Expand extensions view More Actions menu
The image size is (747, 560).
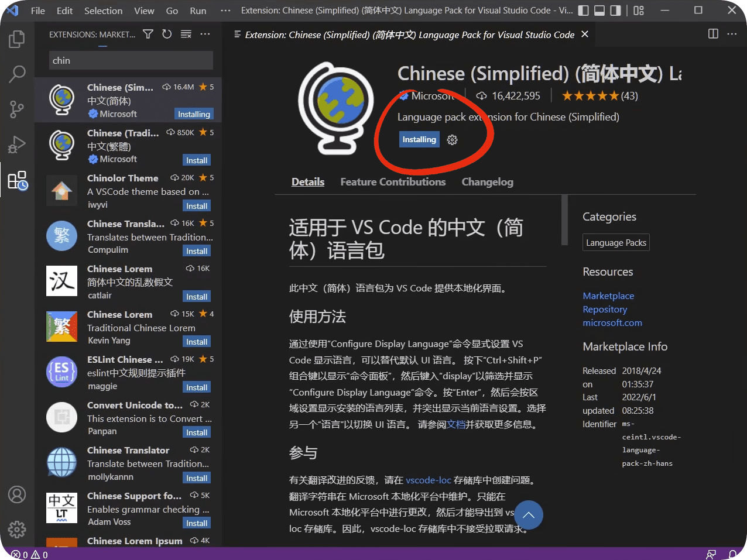point(205,35)
